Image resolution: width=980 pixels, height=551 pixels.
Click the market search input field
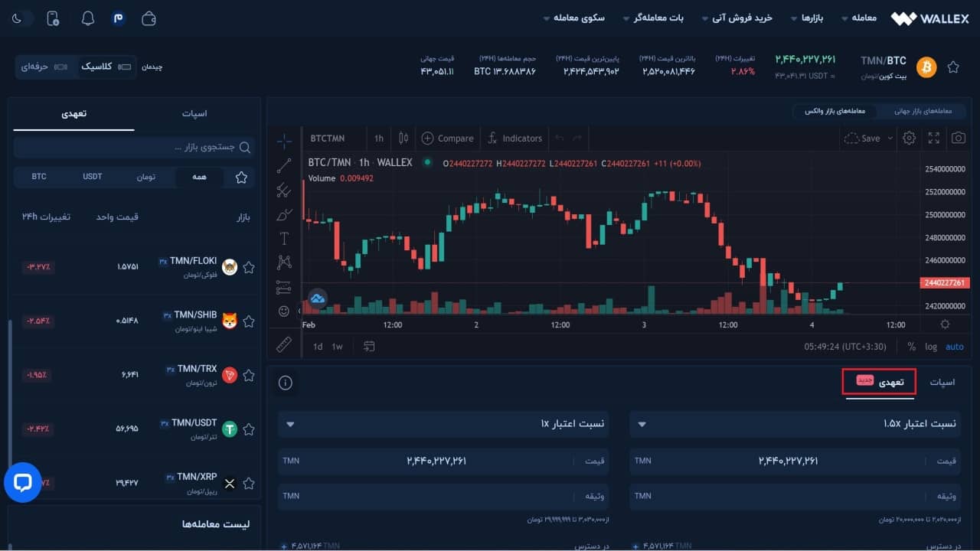tap(134, 147)
